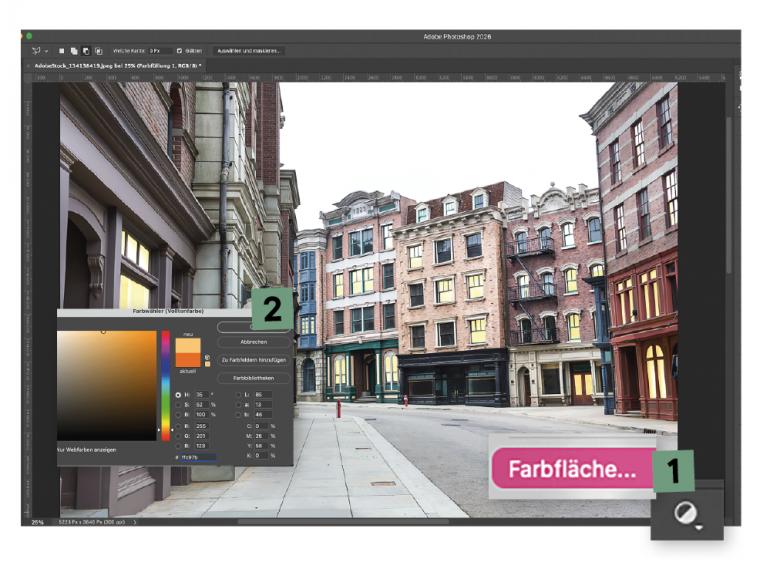Click the Y yellow percentage field

(x=261, y=446)
